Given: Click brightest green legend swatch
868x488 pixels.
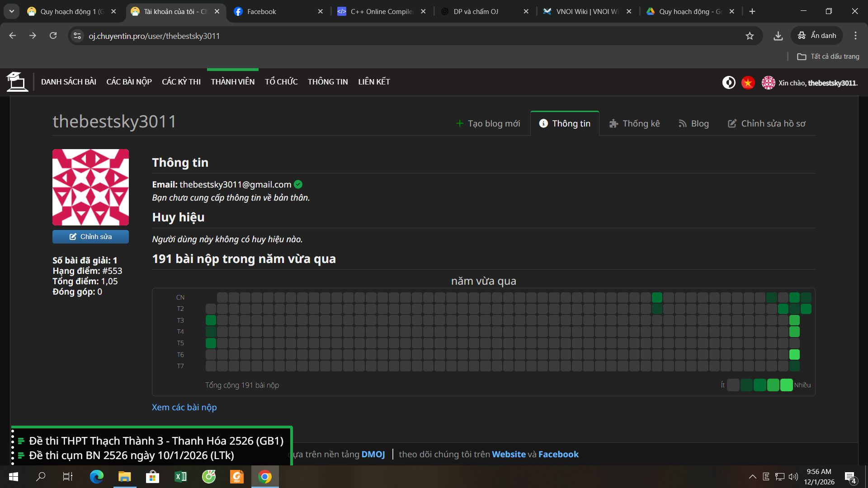Looking at the screenshot, I should pyautogui.click(x=786, y=385).
